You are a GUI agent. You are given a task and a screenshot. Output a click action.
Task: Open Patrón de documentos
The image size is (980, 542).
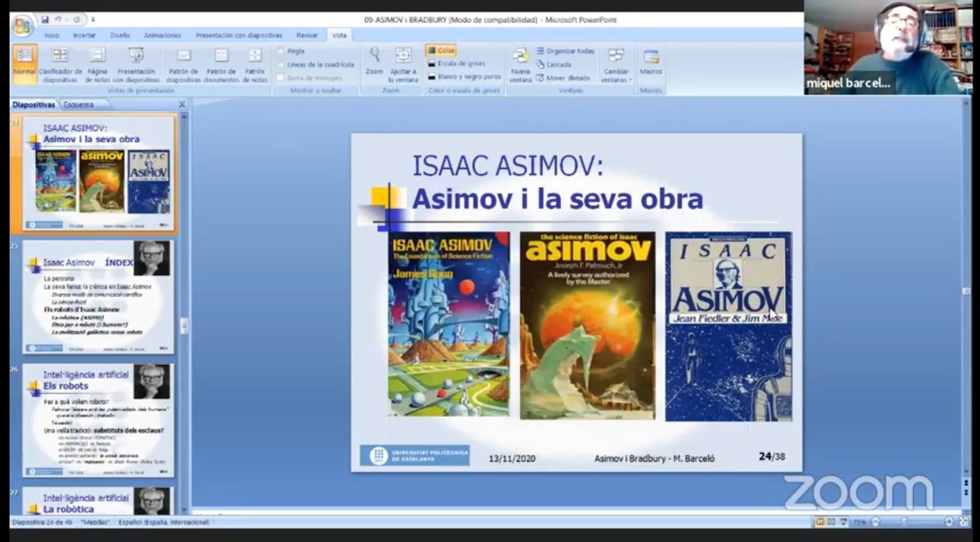(x=221, y=65)
